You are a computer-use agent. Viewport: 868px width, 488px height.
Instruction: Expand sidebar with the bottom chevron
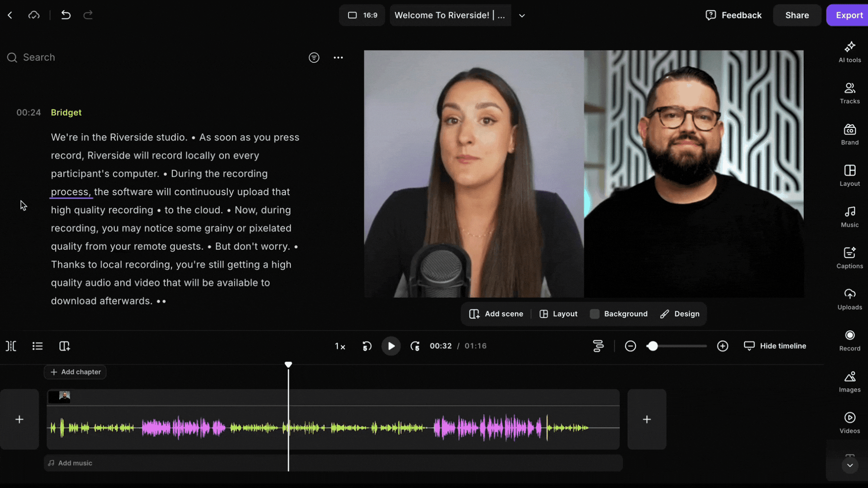click(850, 465)
